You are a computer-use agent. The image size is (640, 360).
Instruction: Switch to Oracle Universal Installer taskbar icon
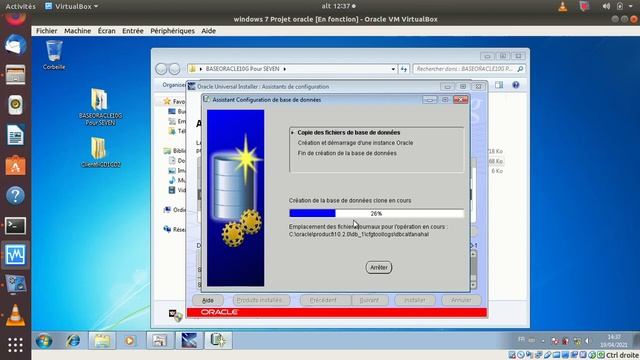coord(189,340)
